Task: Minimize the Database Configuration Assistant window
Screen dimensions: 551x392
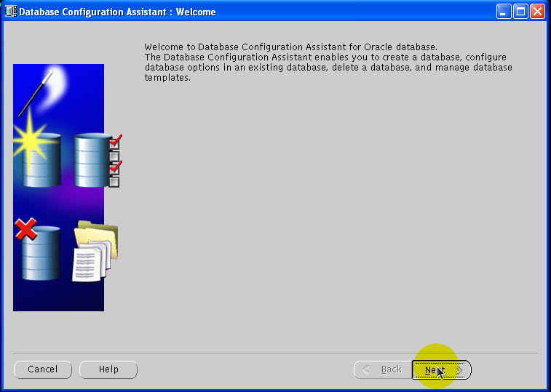Action: pyautogui.click(x=503, y=12)
